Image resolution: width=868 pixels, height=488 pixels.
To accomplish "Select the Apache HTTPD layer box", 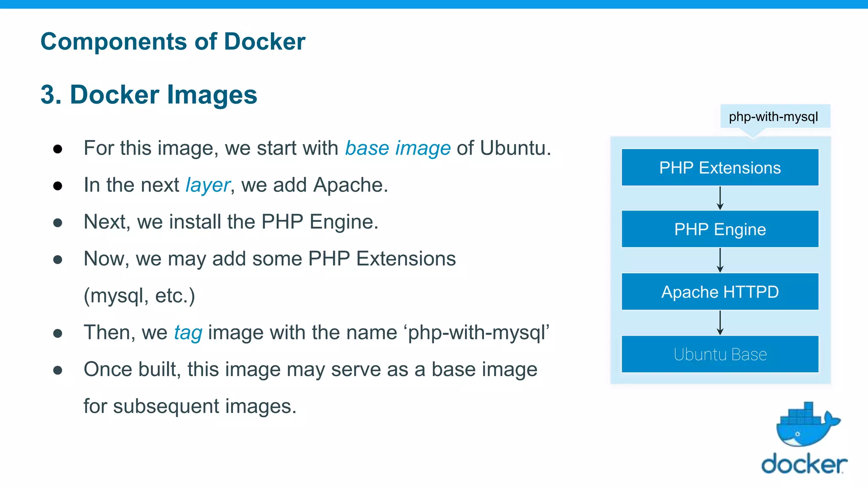I will (x=720, y=292).
